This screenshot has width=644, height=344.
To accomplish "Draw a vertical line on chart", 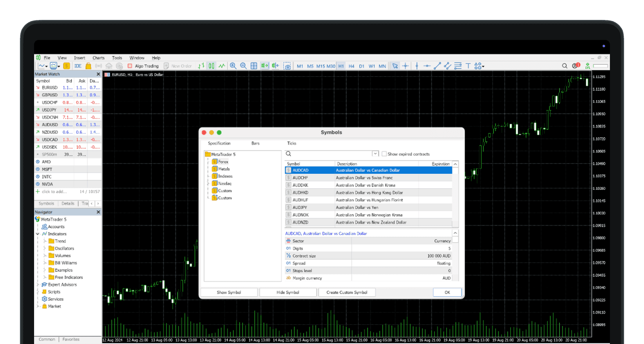I will click(417, 66).
